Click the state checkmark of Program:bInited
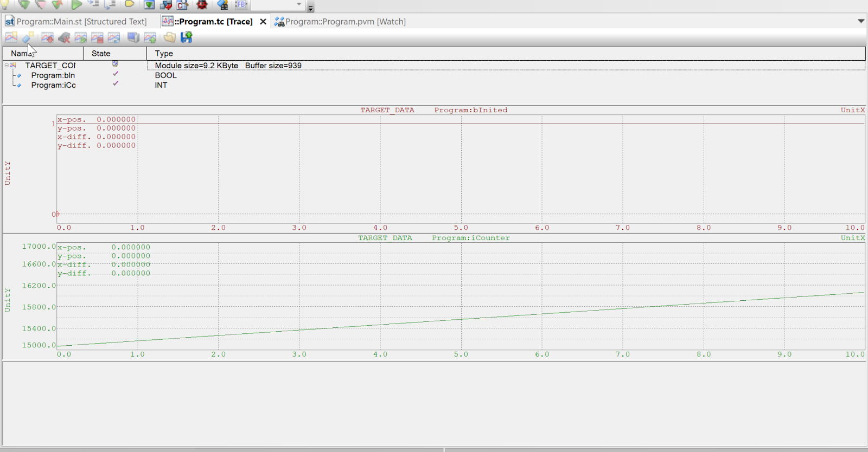 click(115, 74)
